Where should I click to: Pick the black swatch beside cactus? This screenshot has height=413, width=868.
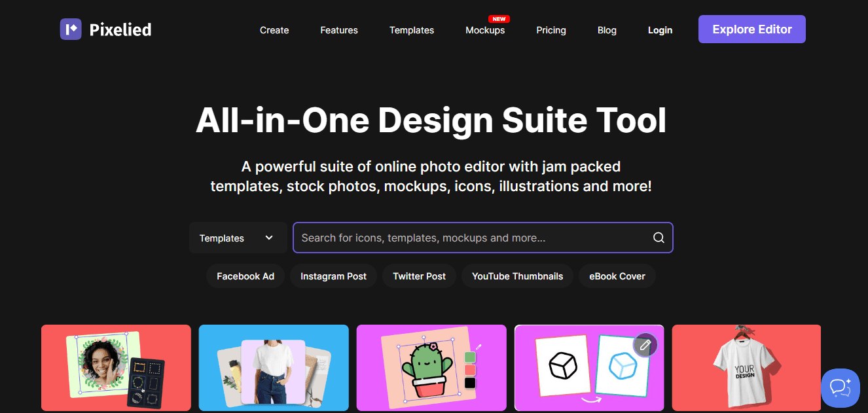469,383
